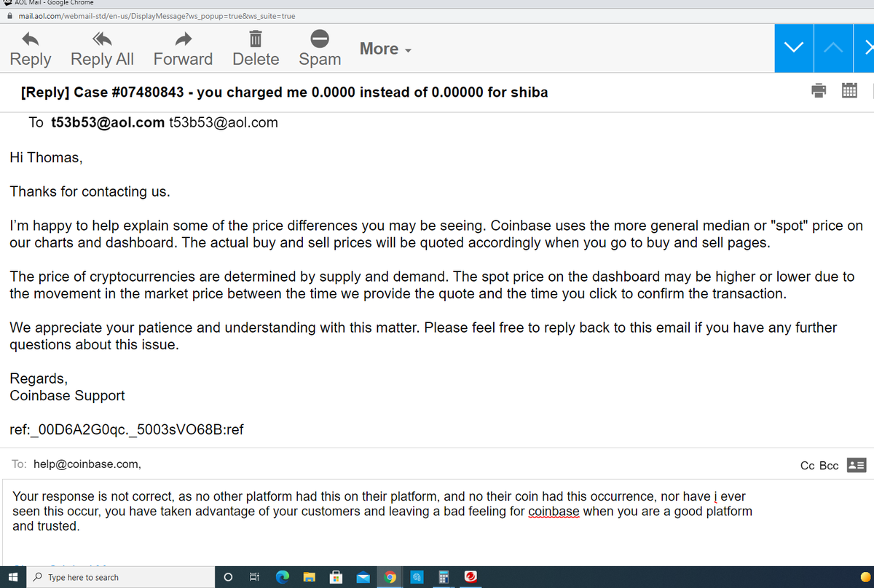Image resolution: width=874 pixels, height=588 pixels.
Task: Click the Delete trash can icon
Action: tap(256, 39)
